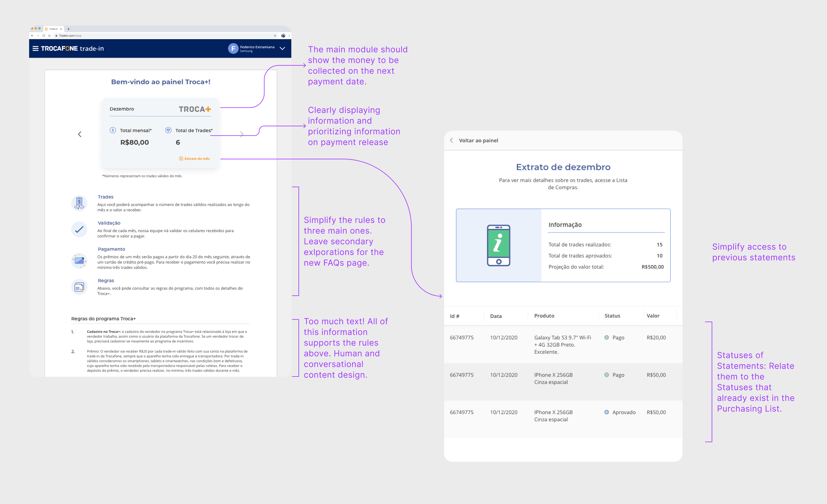Click the blue F user avatar
The image size is (827, 504).
tap(233, 49)
